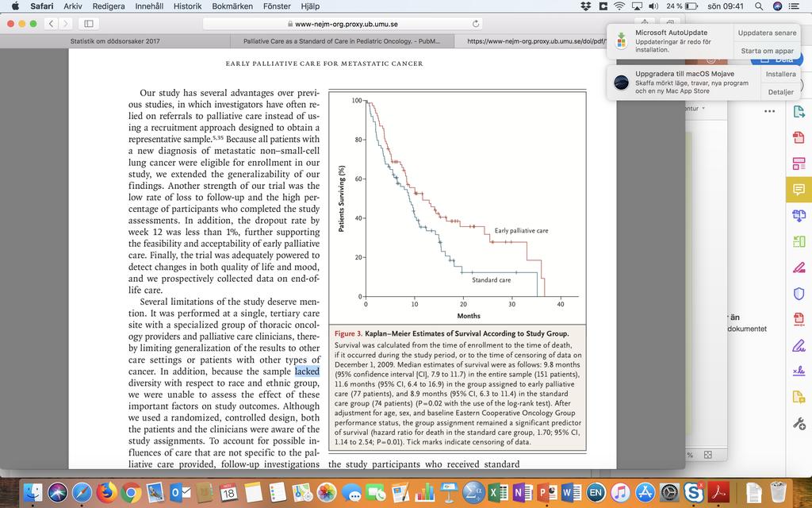Image resolution: width=812 pixels, height=508 pixels.
Task: Open Fill & Sign pen tool in Acrobat
Action: click(x=799, y=345)
